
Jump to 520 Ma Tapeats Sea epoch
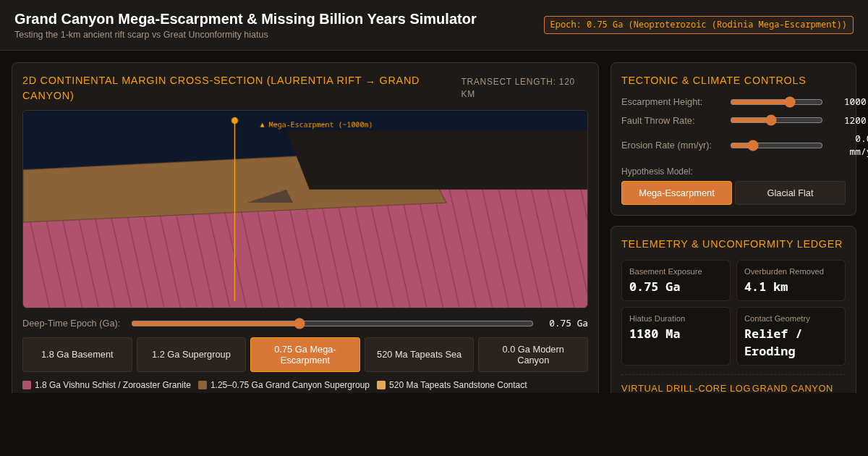[419, 355]
